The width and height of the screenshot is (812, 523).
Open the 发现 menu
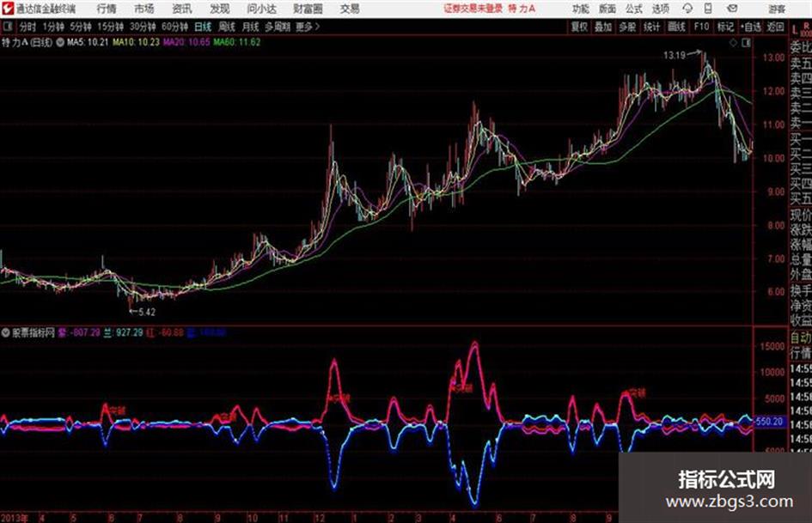220,9
